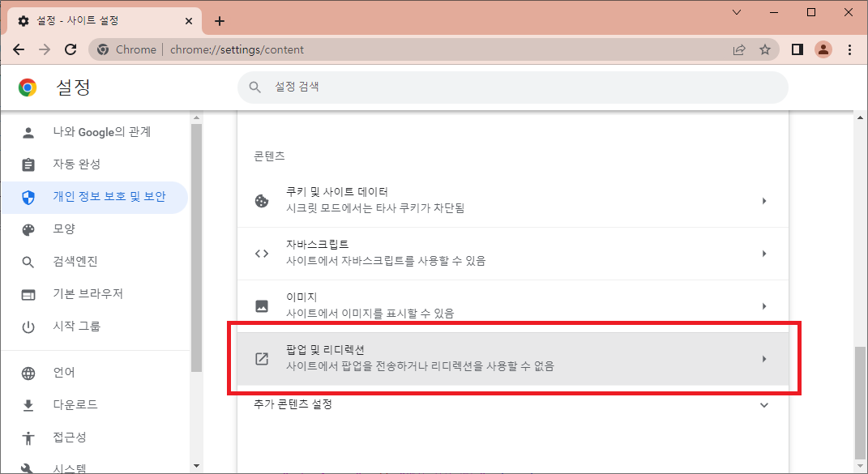This screenshot has height=474, width=868.
Task: Open a new browser tab
Action: 219,20
